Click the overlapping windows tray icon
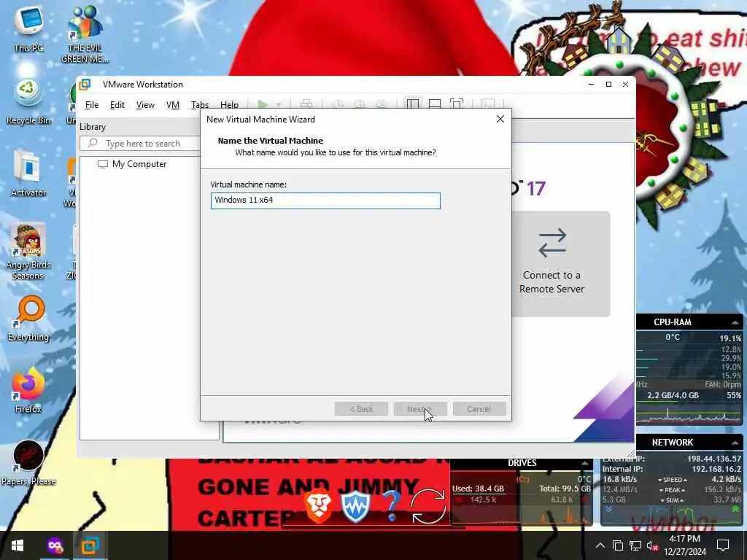The image size is (747, 560). point(617,545)
